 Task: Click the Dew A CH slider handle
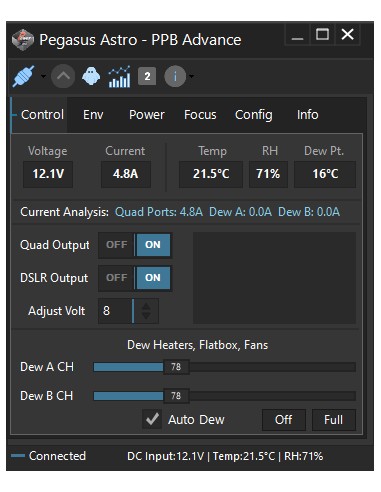176,367
